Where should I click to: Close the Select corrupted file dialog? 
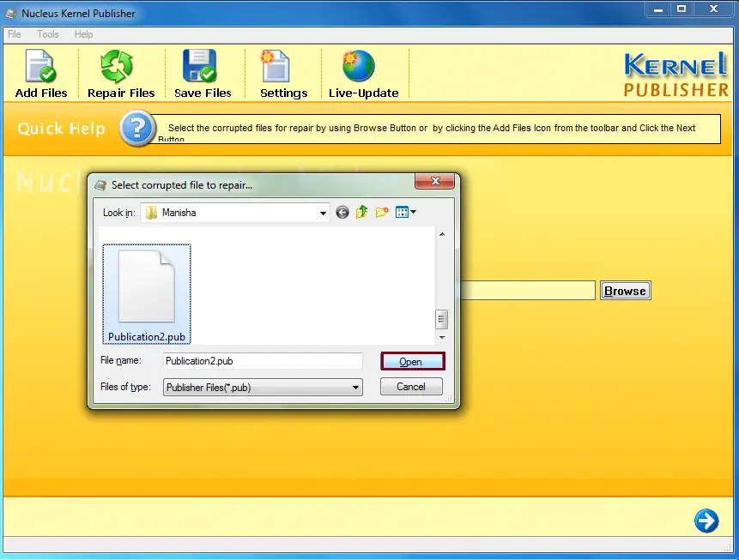[435, 181]
